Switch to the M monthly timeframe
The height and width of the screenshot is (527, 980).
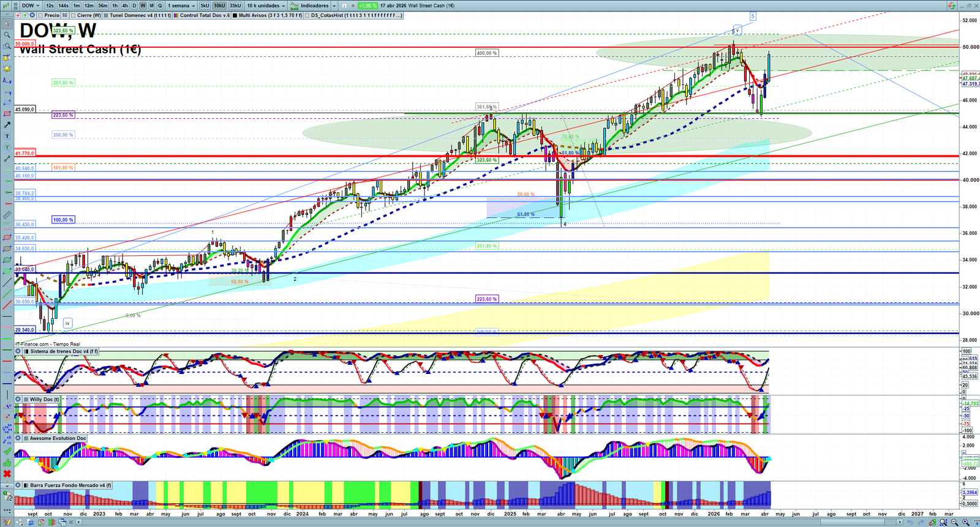(152, 6)
